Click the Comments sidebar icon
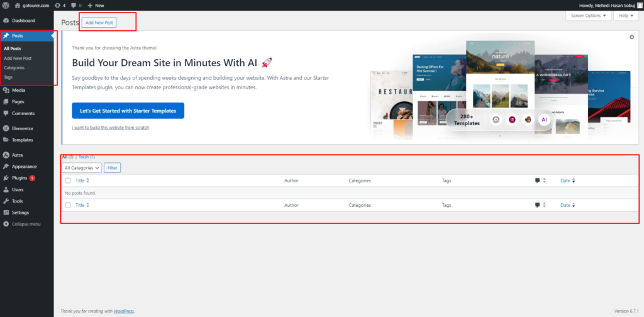The width and height of the screenshot is (644, 317). (6, 113)
